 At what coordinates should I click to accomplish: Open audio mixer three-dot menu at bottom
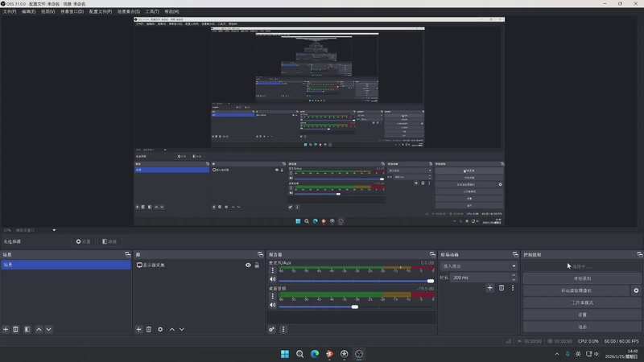tap(283, 329)
